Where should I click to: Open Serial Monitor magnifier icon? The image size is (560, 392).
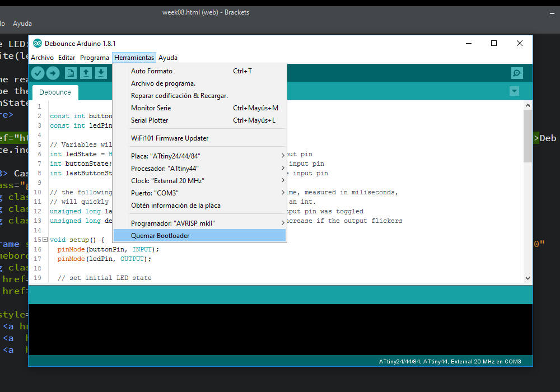click(x=516, y=73)
